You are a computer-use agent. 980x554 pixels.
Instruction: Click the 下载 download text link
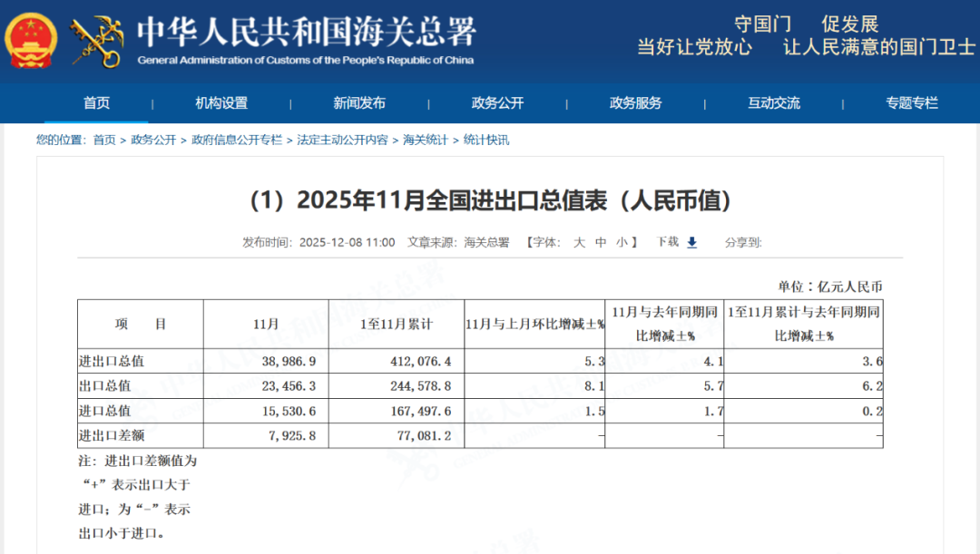click(668, 242)
